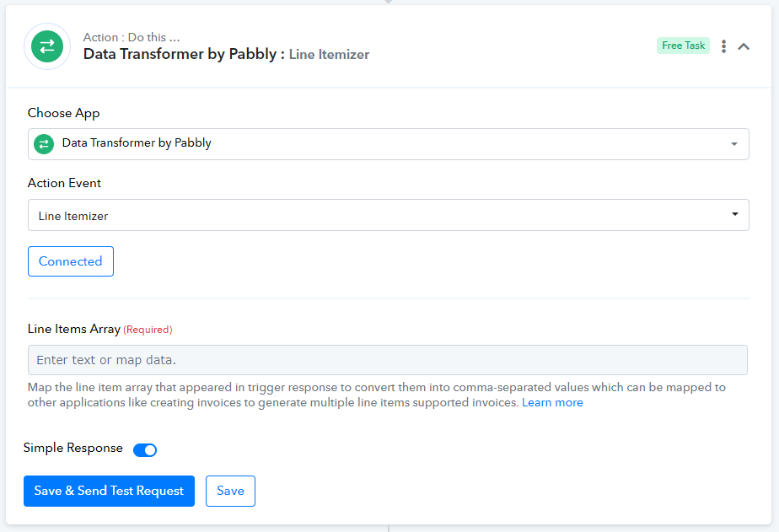Image resolution: width=779 pixels, height=532 pixels.
Task: Click the Action Event dropdown arrow
Action: click(735, 214)
